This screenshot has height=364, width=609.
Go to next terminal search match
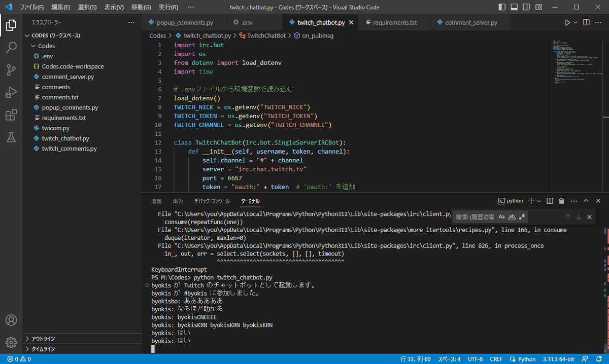[579, 217]
